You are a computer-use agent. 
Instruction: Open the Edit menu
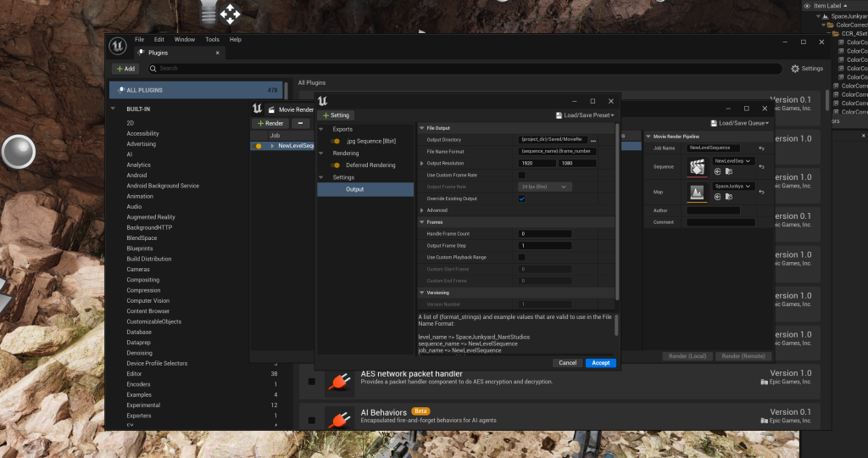point(159,39)
